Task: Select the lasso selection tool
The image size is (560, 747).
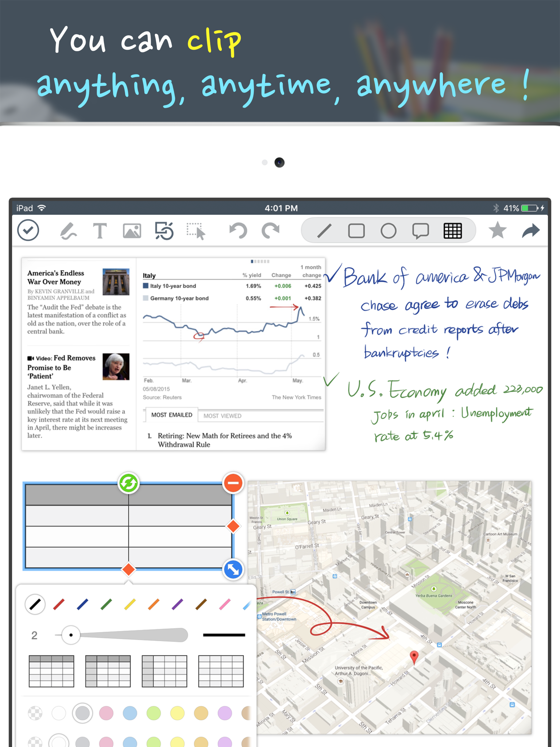Action: tap(196, 231)
